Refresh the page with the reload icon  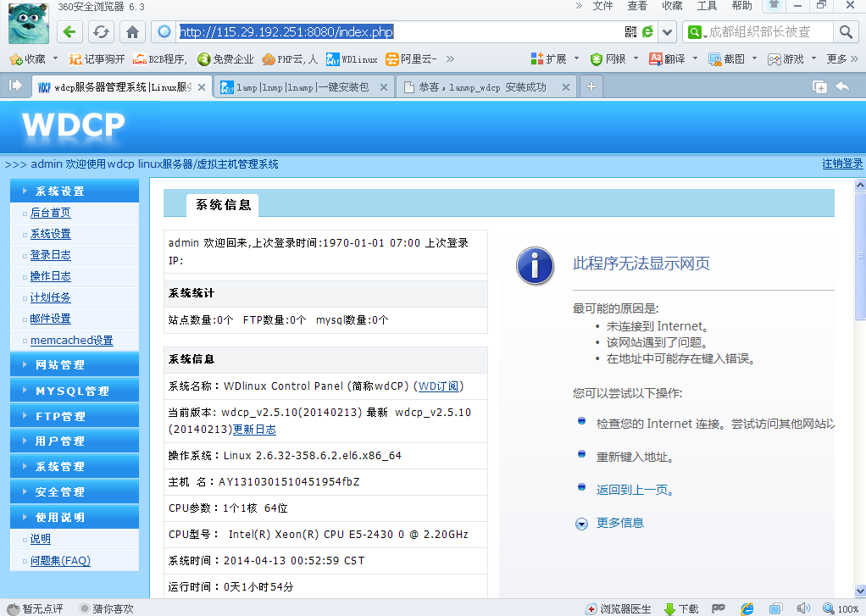pos(101,32)
